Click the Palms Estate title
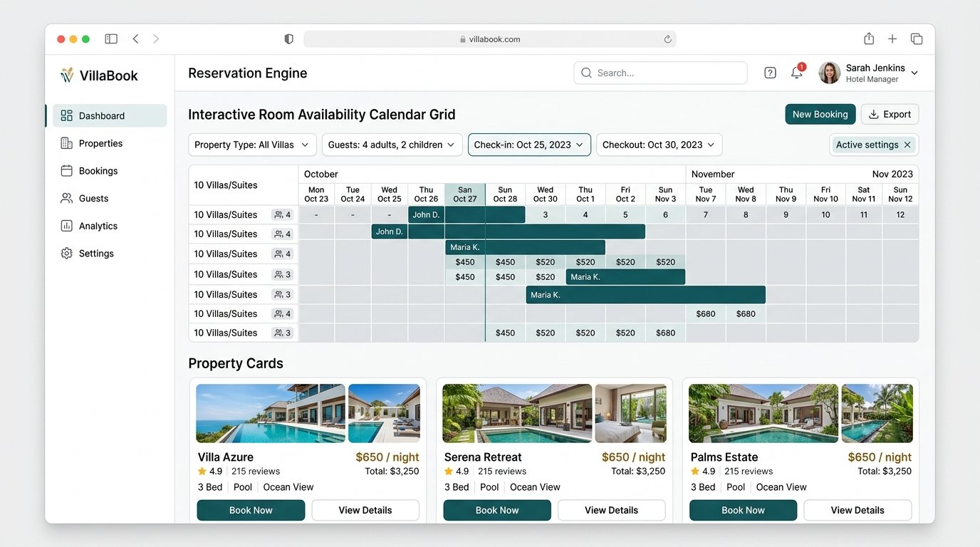The width and height of the screenshot is (980, 547). (x=724, y=457)
